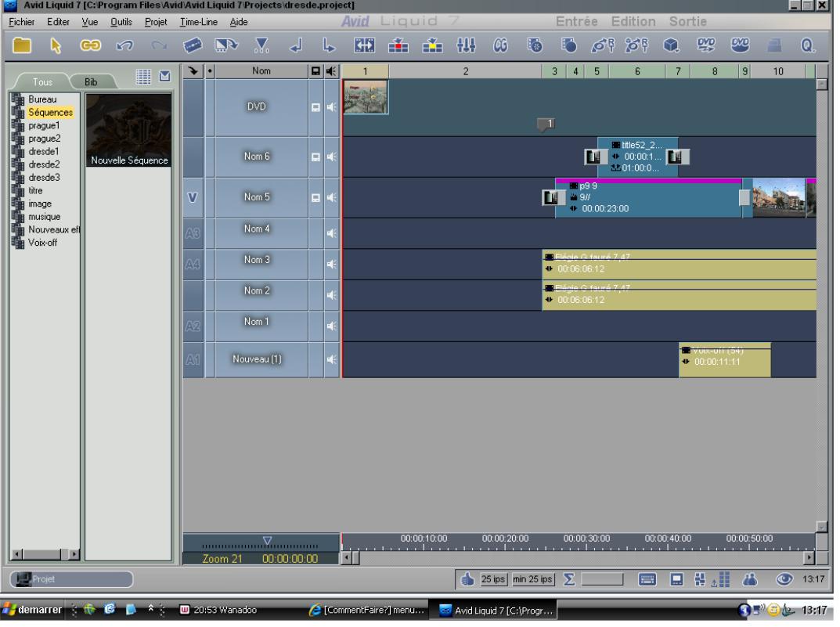Open the DVD menu editor icon
Screen dimensions: 840x627
coord(740,45)
